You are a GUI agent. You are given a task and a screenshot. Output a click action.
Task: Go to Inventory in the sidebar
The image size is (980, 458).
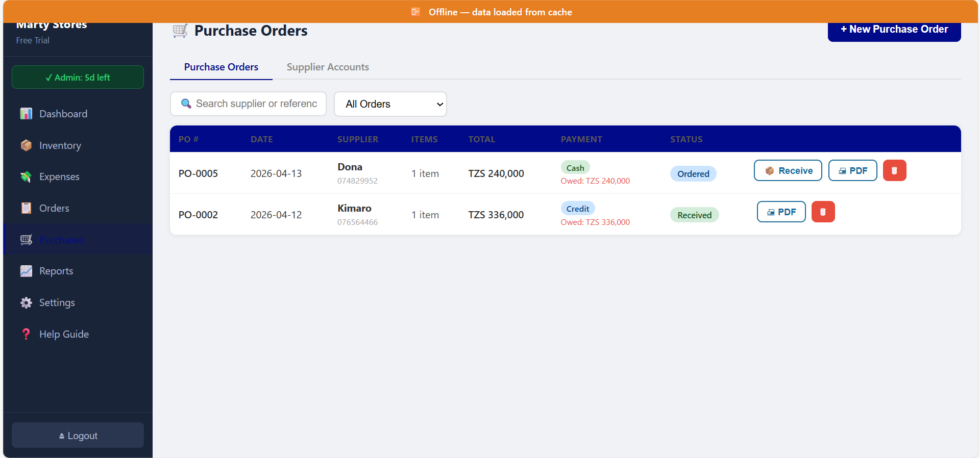point(60,145)
